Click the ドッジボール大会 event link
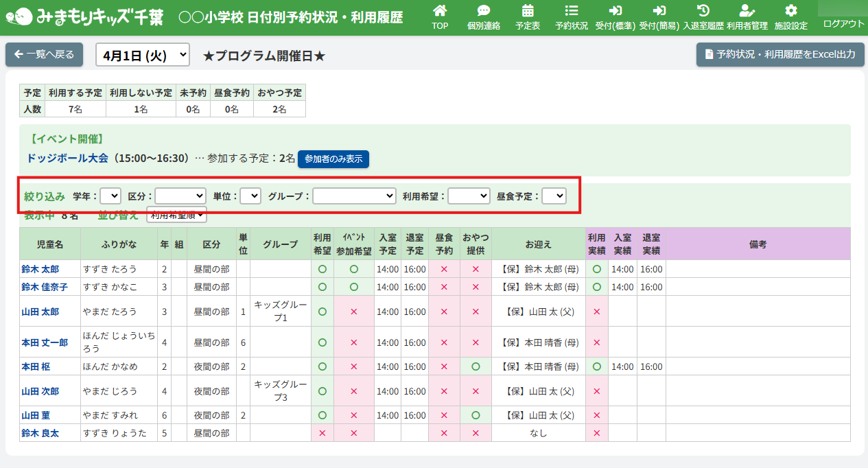 click(68, 159)
